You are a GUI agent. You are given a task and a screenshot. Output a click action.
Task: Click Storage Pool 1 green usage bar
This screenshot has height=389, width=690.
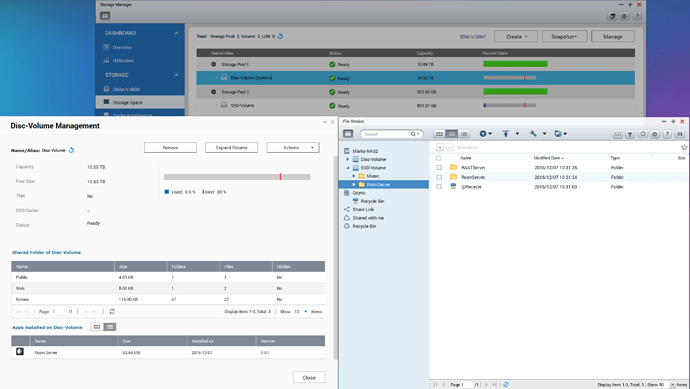[515, 64]
